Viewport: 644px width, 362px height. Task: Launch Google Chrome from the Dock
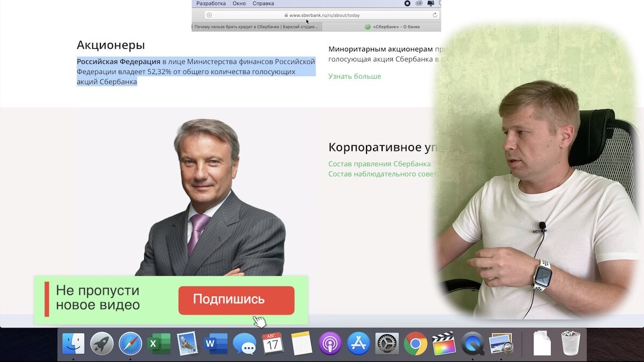point(415,344)
